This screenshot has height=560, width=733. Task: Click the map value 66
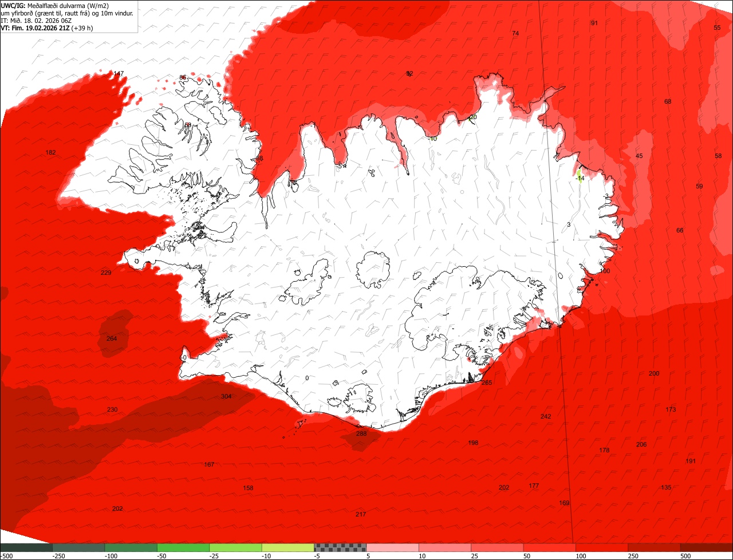tap(680, 230)
